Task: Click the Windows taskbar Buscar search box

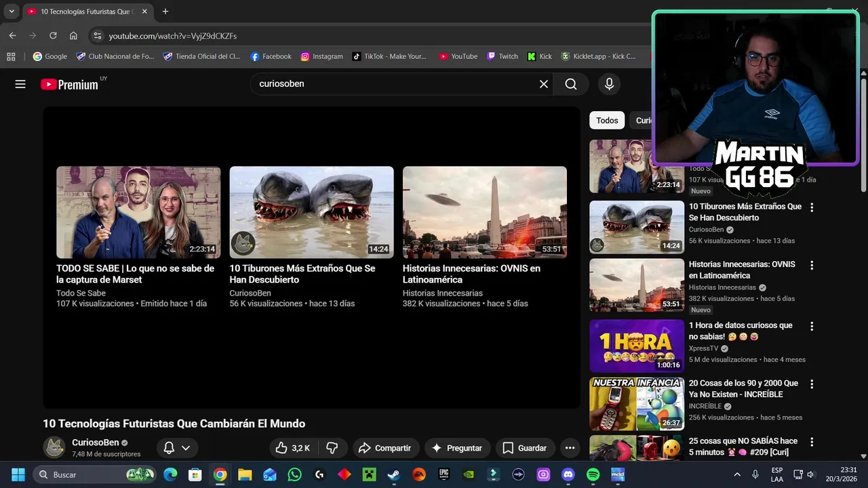Action: click(x=95, y=474)
